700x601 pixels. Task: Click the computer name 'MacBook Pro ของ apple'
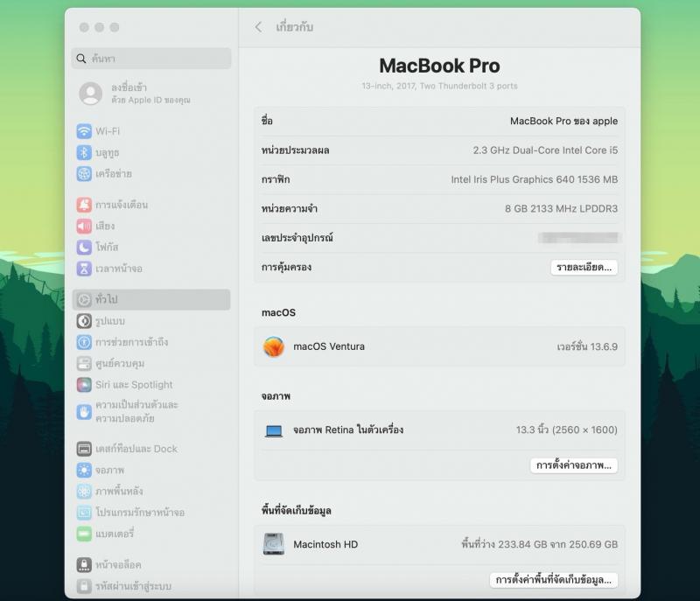pyautogui.click(x=563, y=121)
